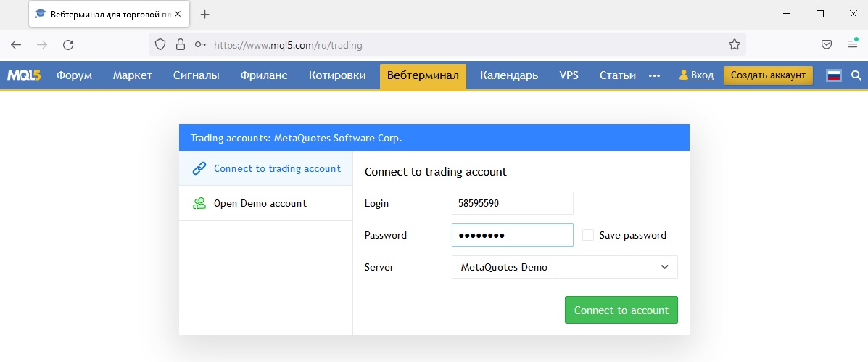
Task: Open the Вебтерминал tab
Action: (x=423, y=76)
